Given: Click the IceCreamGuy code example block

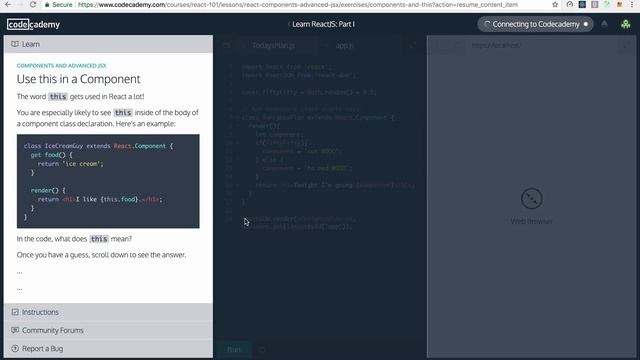Looking at the screenshot, I should [108, 181].
